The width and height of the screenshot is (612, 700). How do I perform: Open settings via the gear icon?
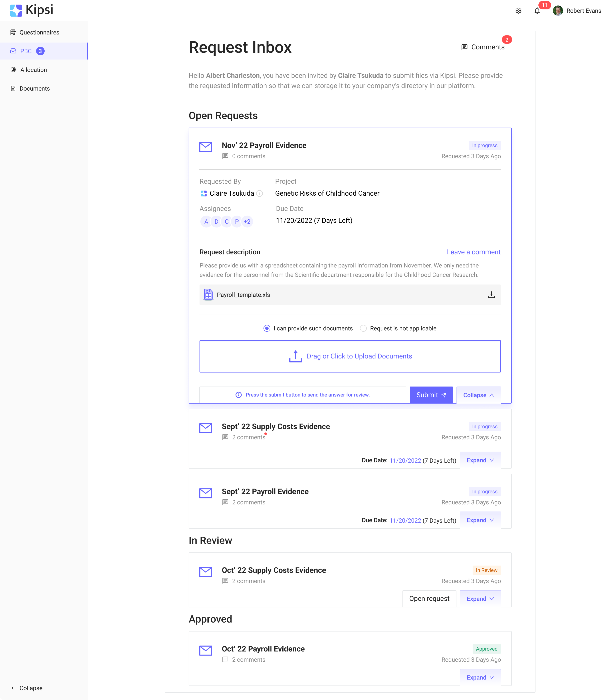pos(519,11)
